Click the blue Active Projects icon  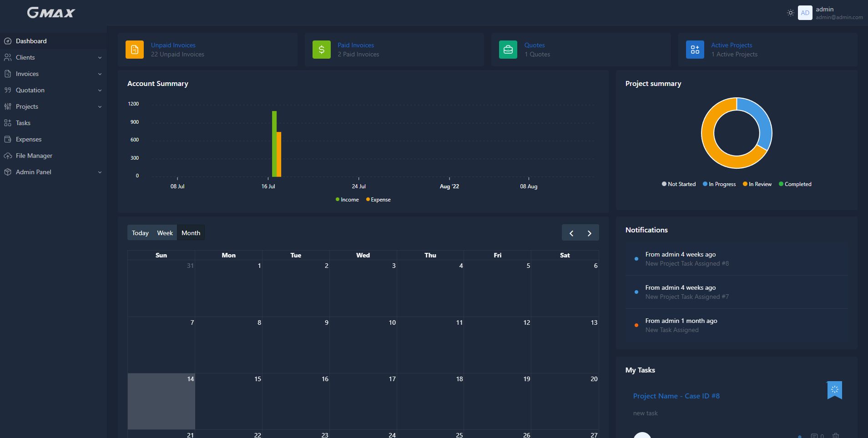pos(695,50)
